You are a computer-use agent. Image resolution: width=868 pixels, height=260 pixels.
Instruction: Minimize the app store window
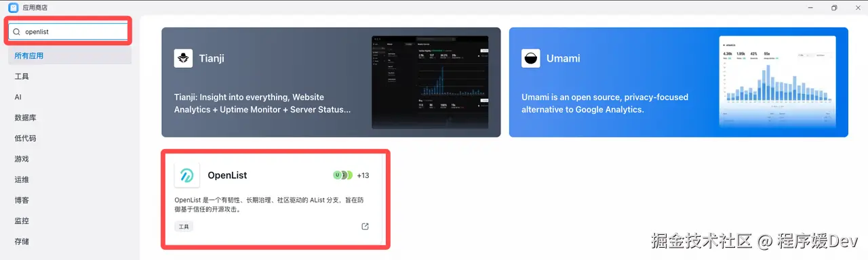click(x=810, y=7)
